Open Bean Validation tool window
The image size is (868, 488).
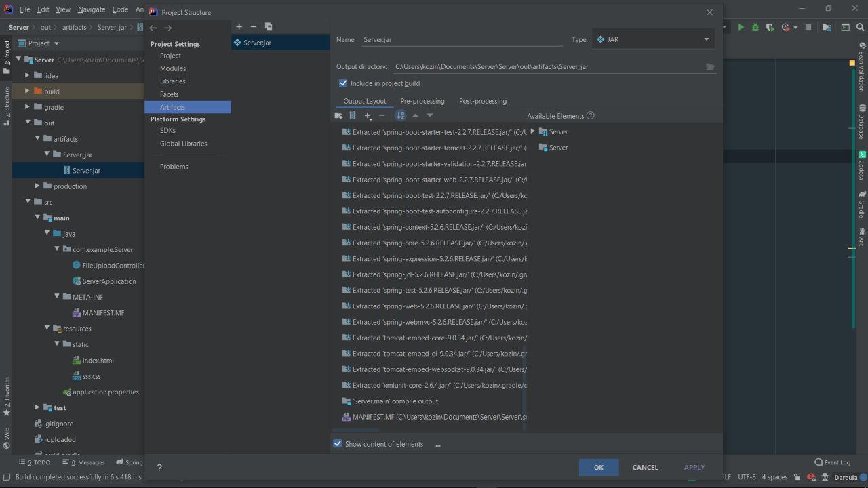862,66
